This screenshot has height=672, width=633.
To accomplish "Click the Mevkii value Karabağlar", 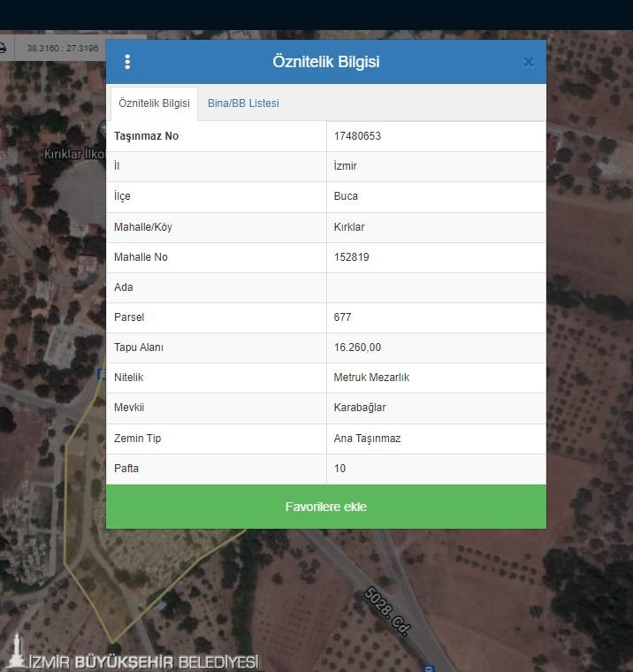I will click(x=360, y=408).
